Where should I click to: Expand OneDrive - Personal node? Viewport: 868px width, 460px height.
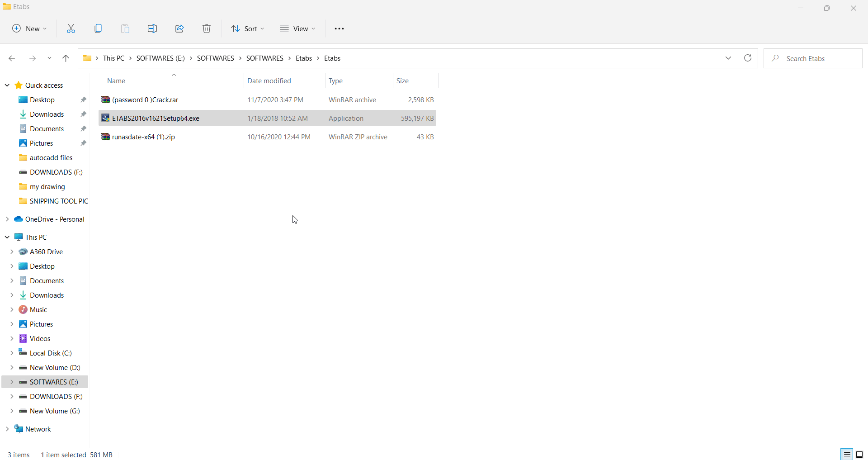point(7,219)
